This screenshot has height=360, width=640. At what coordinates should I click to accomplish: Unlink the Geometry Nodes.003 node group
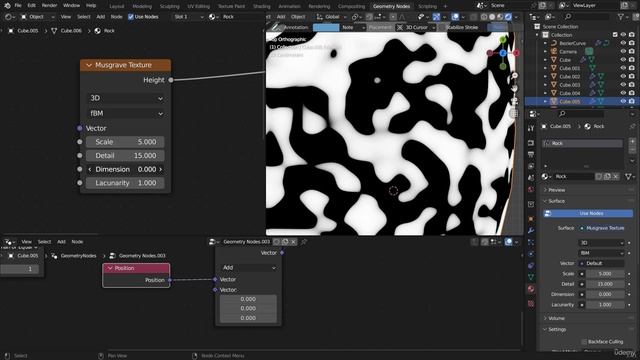[x=293, y=242]
